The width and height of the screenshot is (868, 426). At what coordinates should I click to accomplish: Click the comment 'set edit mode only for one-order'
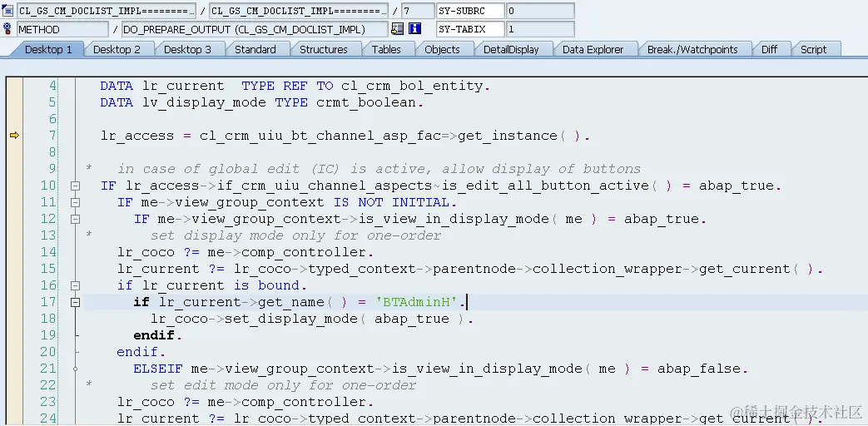(x=284, y=385)
